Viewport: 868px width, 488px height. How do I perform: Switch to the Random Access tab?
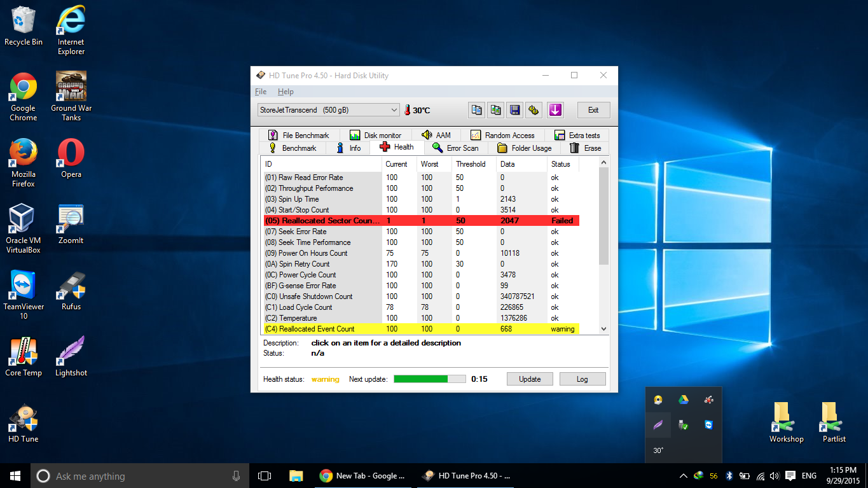coord(502,136)
